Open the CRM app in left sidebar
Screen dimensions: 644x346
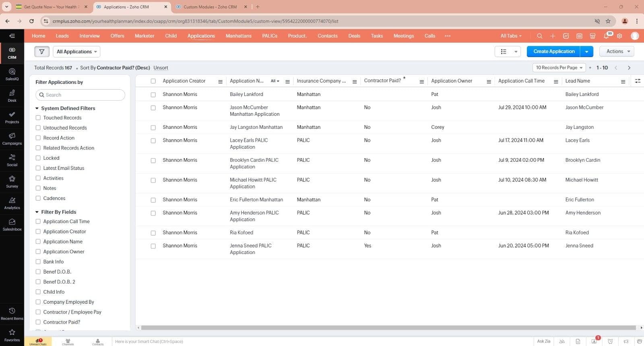[x=12, y=53]
